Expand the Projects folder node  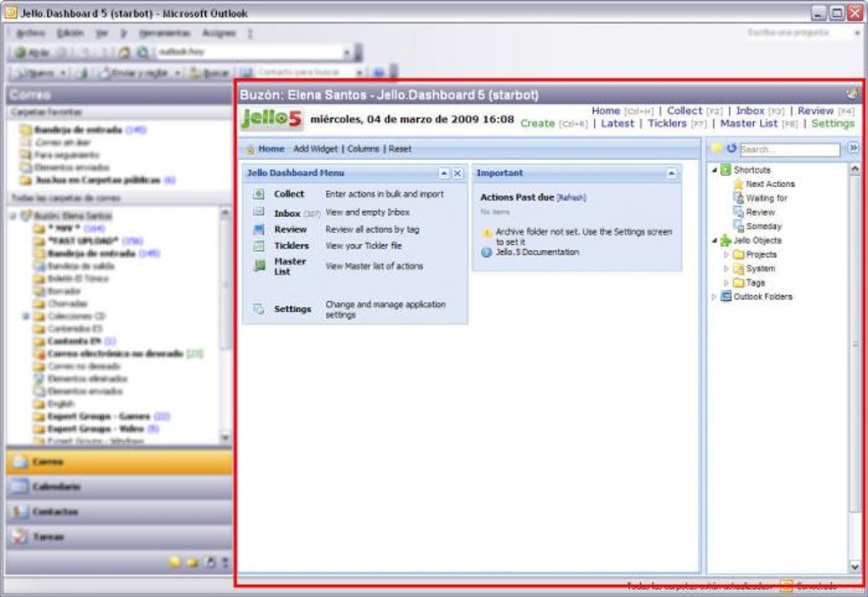[726, 254]
